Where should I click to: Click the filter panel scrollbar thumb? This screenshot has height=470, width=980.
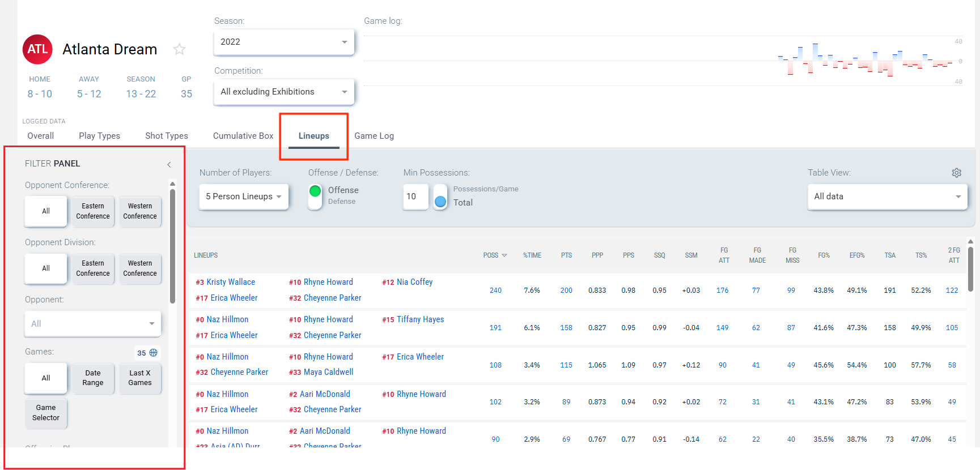[x=172, y=246]
